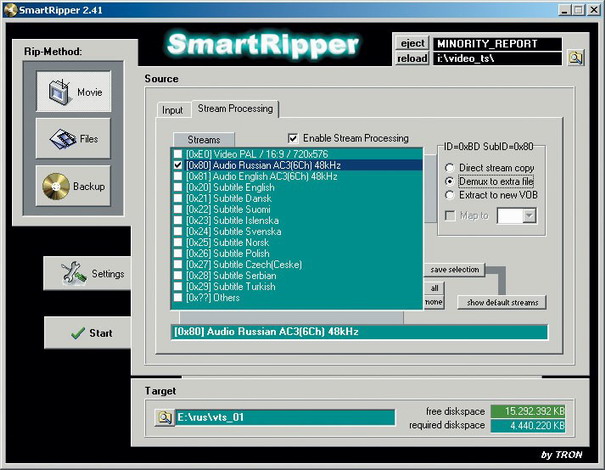Uncheck Enable Stream Processing
This screenshot has width=605, height=470.
tap(293, 138)
